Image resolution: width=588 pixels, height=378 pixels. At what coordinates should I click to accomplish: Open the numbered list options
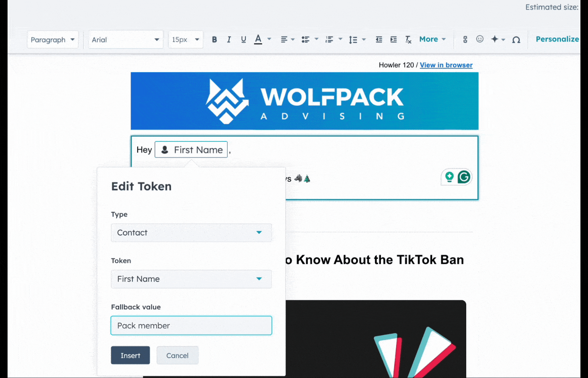(x=334, y=39)
